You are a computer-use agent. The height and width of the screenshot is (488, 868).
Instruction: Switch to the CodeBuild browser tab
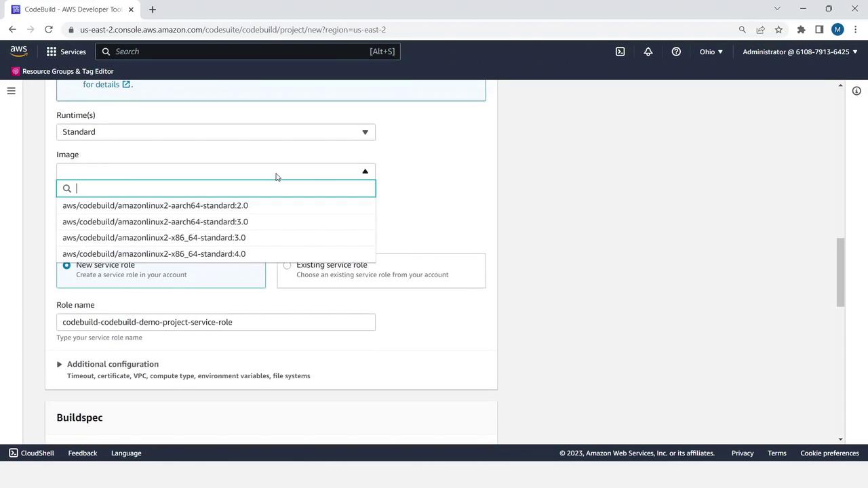pyautogui.click(x=73, y=9)
